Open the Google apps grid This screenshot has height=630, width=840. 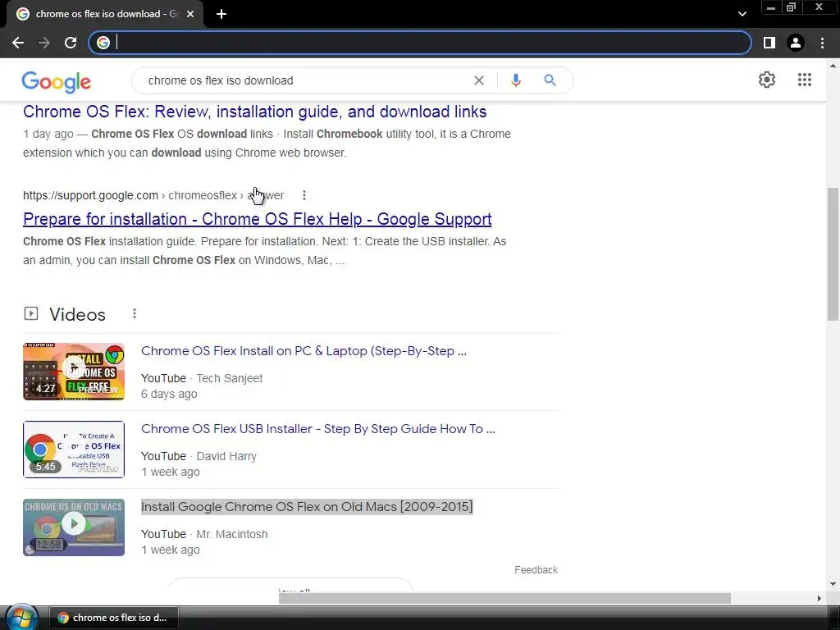click(x=804, y=80)
